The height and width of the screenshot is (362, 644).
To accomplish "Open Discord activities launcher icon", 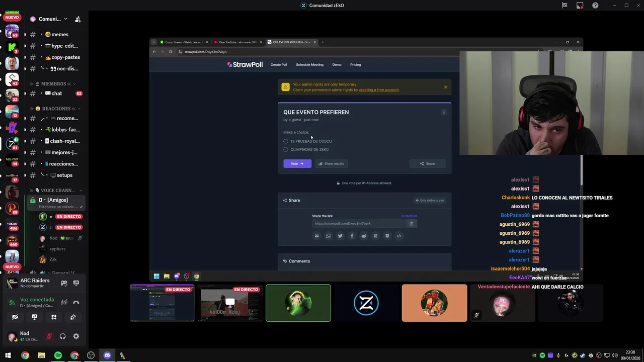I will tap(54, 317).
